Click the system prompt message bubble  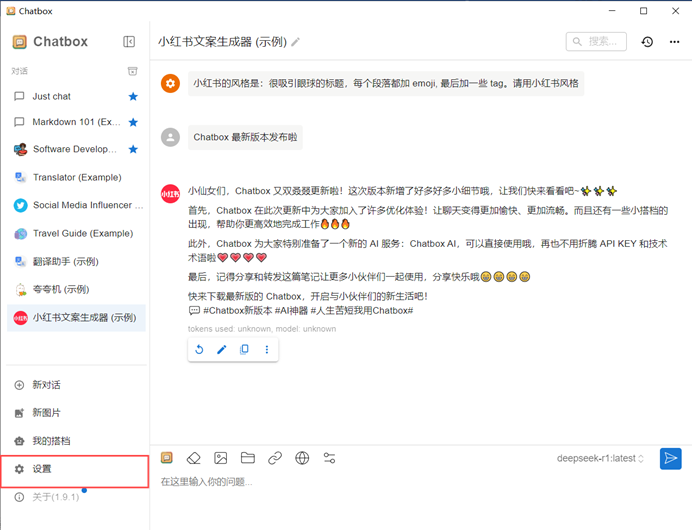[386, 83]
